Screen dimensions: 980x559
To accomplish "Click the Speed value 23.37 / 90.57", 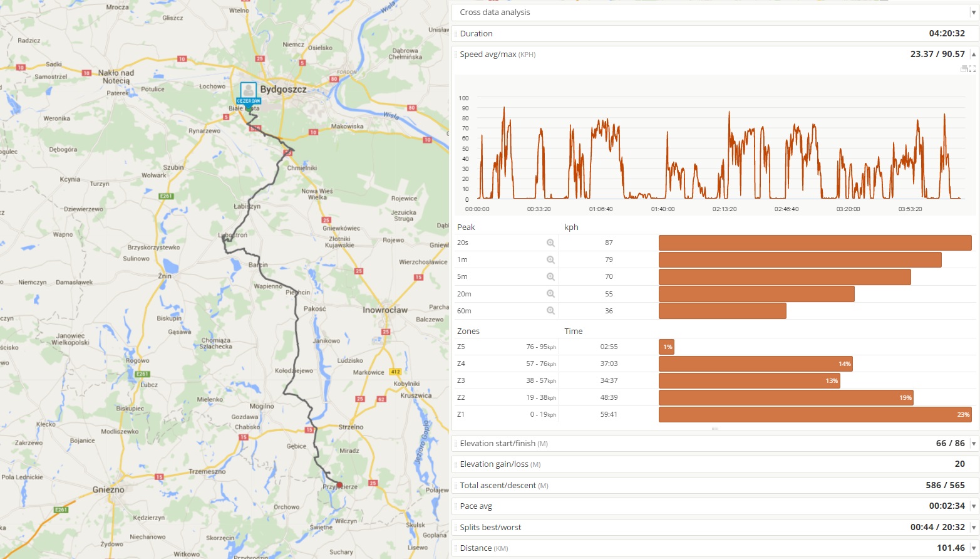I will (x=937, y=55).
